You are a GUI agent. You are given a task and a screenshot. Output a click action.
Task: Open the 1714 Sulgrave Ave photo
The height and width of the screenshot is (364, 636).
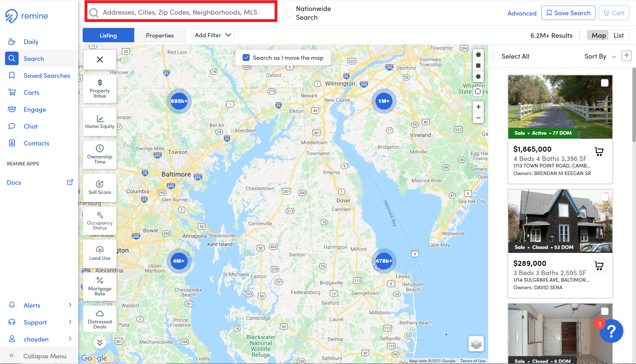point(560,221)
